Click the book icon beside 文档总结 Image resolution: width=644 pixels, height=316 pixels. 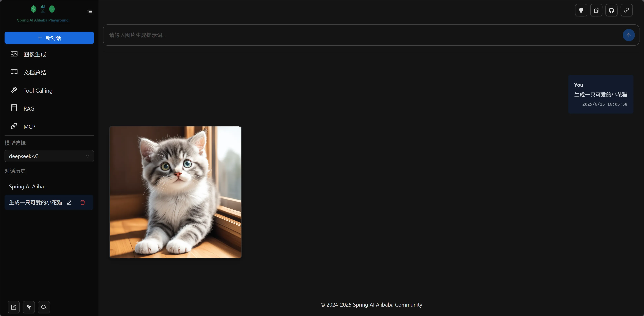point(14,72)
